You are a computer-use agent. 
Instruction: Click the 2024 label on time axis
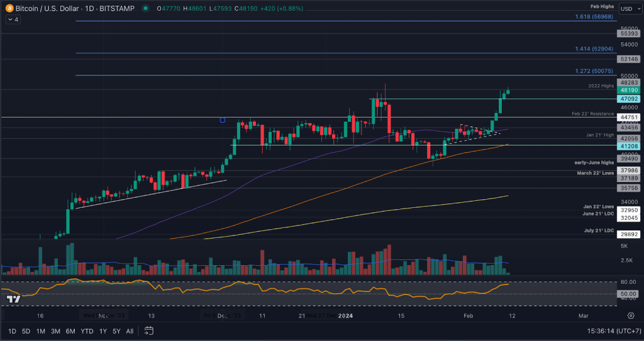click(345, 315)
